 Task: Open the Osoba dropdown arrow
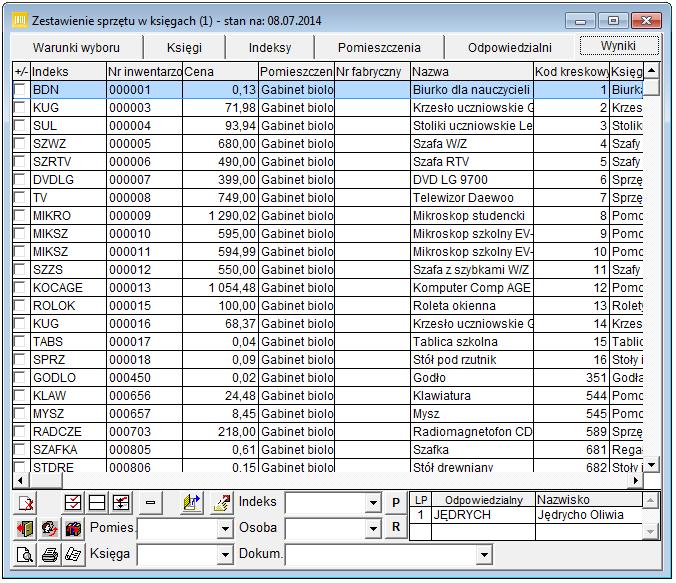point(373,528)
